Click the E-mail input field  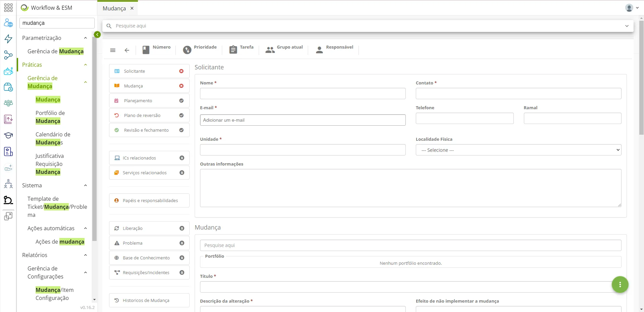[303, 120]
